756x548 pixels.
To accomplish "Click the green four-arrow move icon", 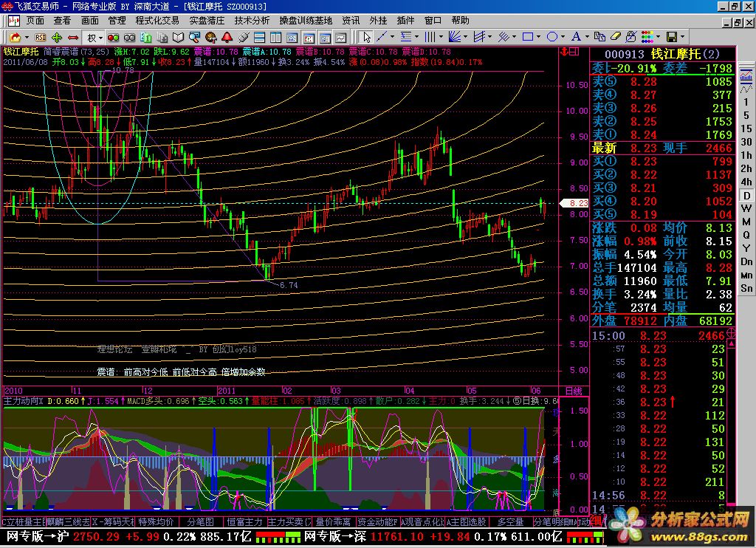I will click(57, 37).
